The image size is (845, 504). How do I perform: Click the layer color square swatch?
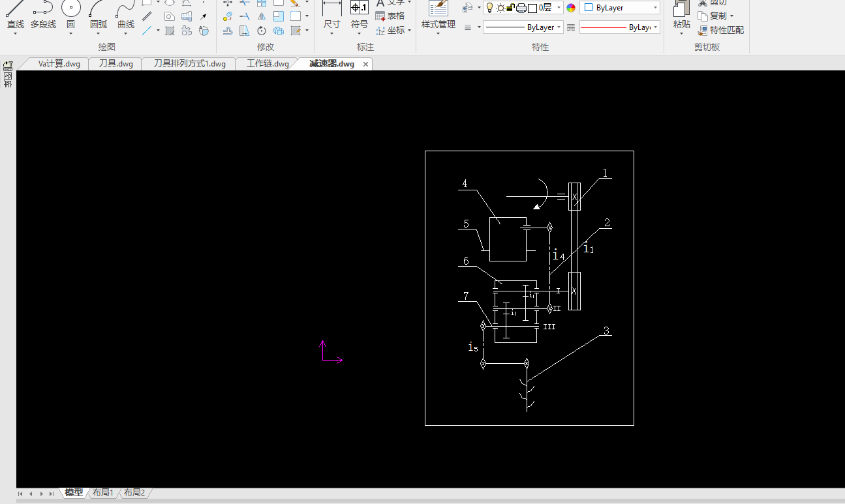532,8
